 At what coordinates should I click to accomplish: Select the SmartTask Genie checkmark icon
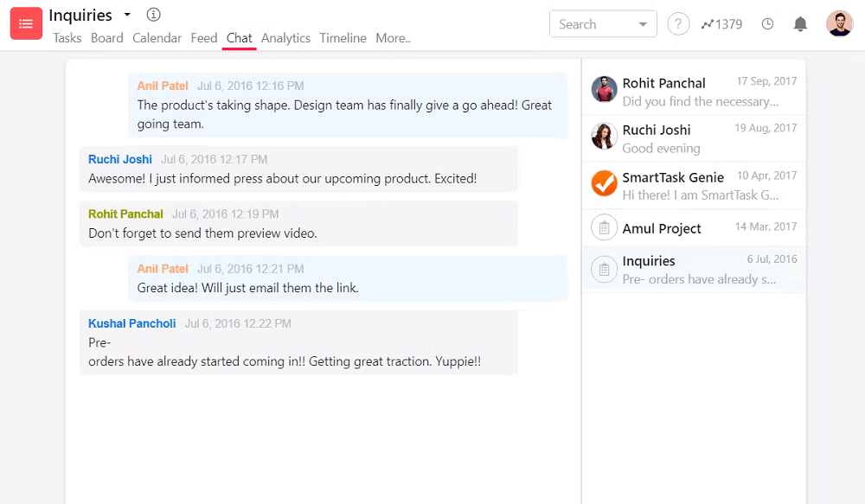(x=604, y=183)
